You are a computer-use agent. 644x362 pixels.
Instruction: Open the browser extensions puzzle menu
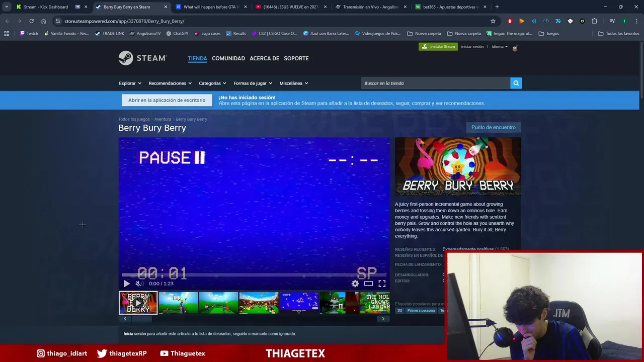[x=594, y=21]
